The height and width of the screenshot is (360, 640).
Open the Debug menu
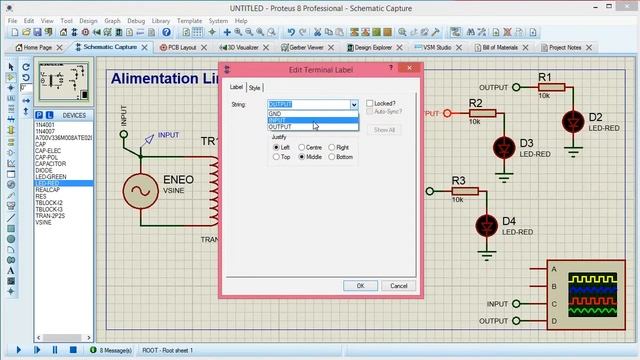(x=136, y=20)
